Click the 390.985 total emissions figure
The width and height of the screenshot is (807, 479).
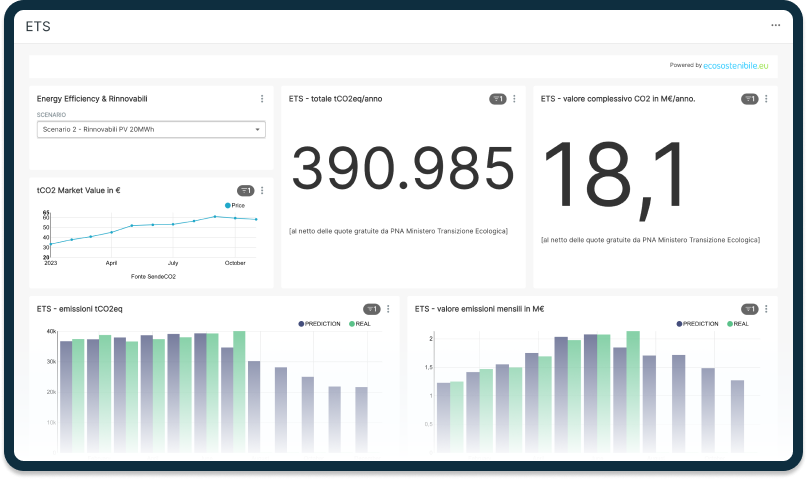click(402, 168)
